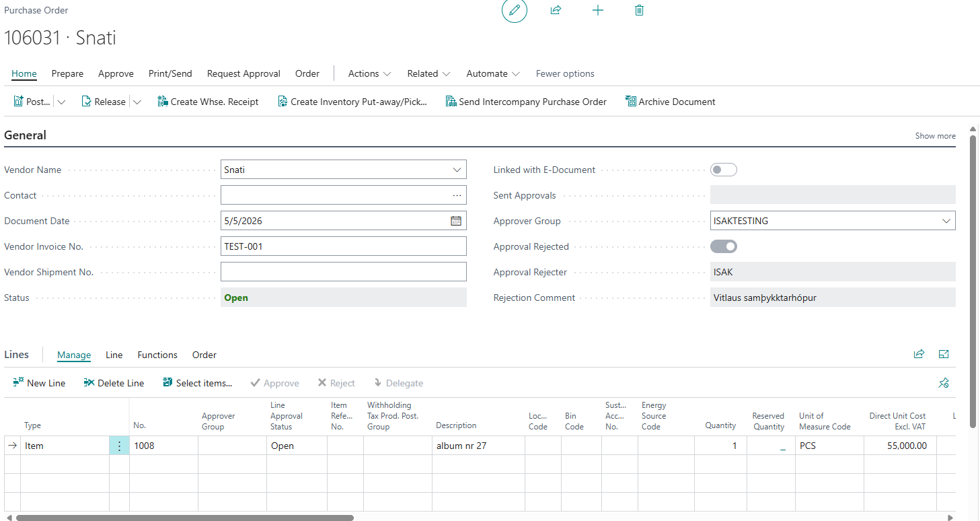
Task: Click the vertical page scrollbar
Action: pos(973,281)
